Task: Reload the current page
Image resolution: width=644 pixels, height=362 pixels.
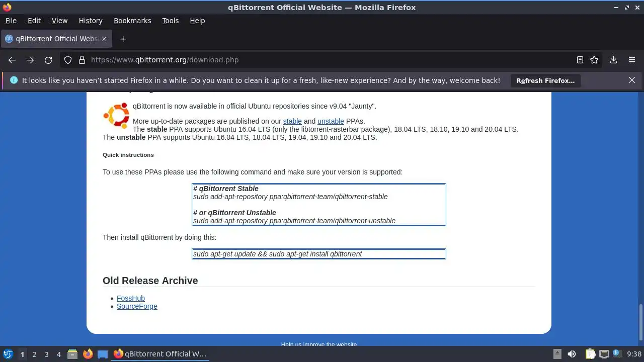Action: pos(48,60)
